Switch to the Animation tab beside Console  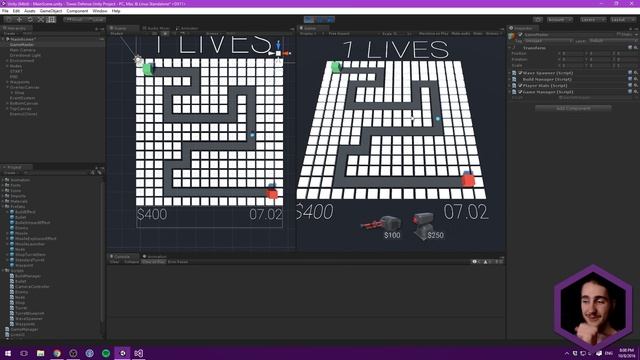pyautogui.click(x=155, y=256)
